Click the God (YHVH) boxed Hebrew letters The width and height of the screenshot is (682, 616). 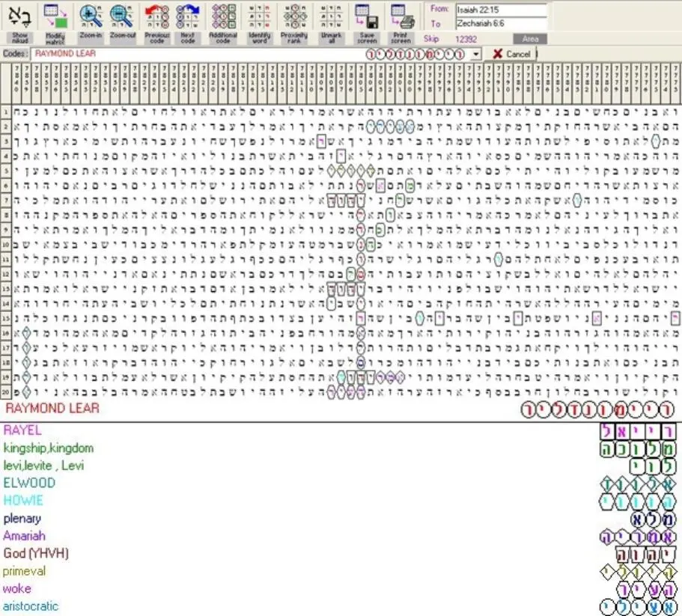[x=646, y=555]
